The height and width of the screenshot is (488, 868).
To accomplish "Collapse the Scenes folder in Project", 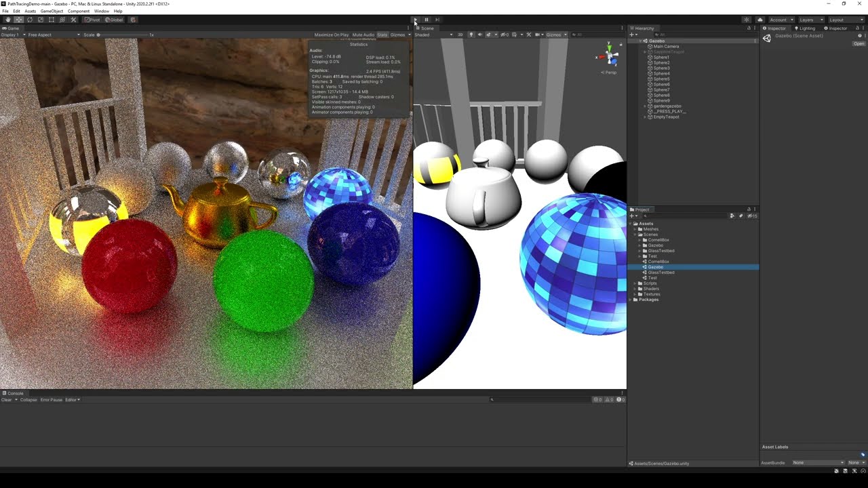I will pyautogui.click(x=635, y=235).
